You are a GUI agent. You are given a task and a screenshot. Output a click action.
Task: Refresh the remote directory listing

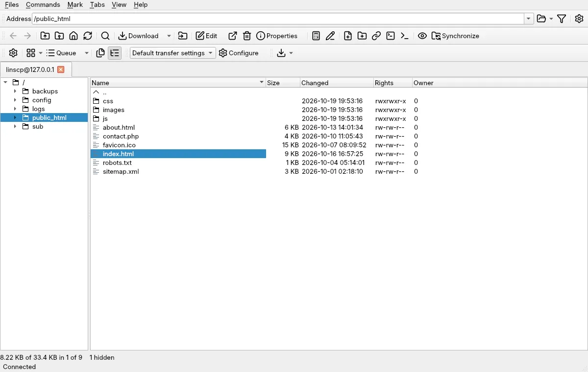click(88, 36)
